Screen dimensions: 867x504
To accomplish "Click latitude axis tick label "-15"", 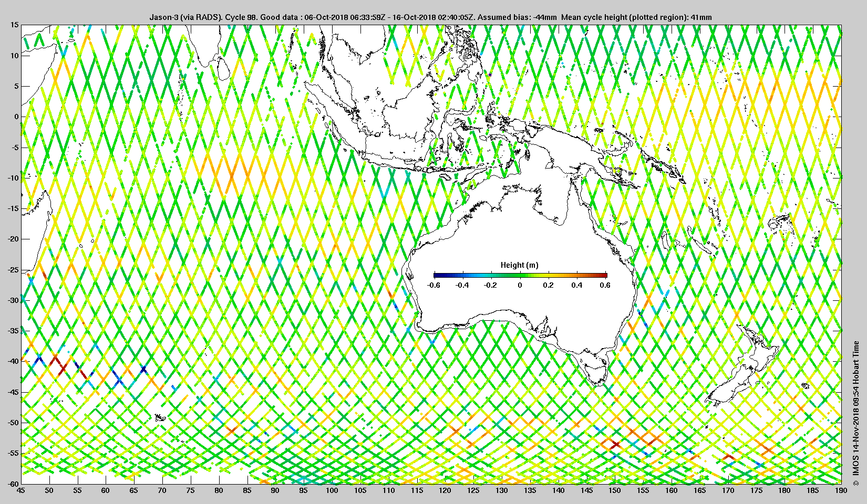I will click(x=13, y=208).
